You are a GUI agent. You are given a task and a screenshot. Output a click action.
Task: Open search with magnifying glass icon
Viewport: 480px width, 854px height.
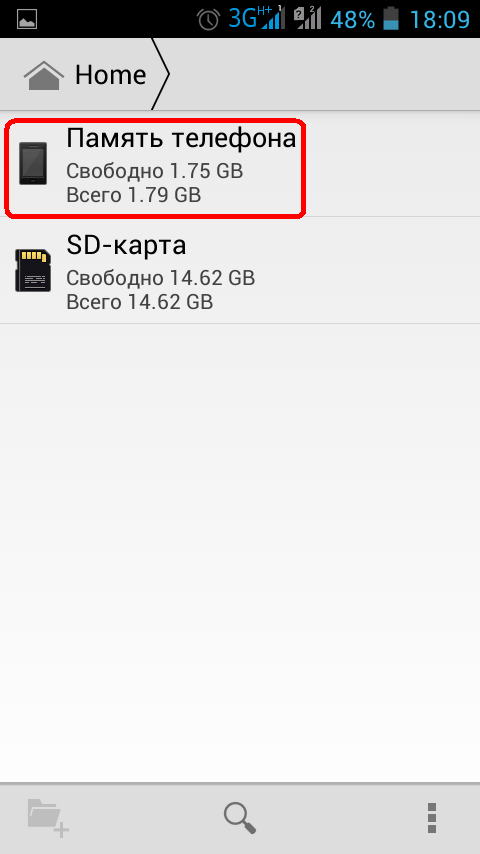(x=240, y=818)
